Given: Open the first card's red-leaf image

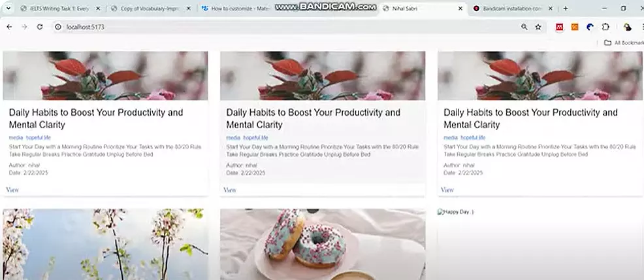Looking at the screenshot, I should coord(105,76).
